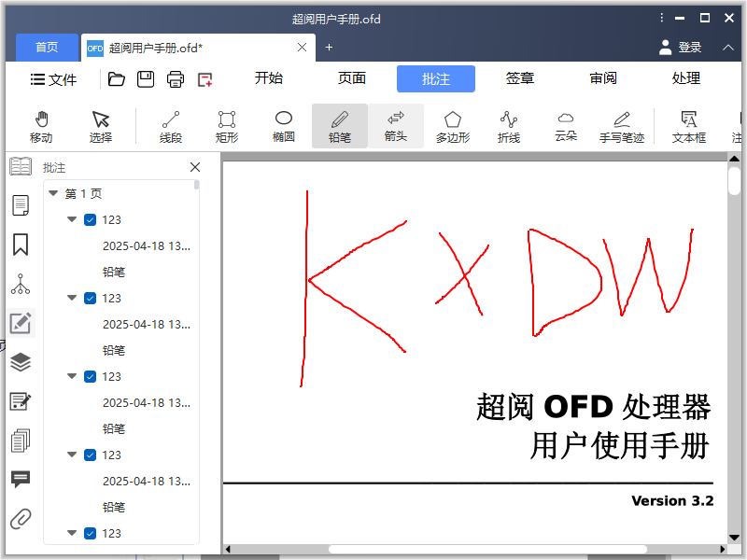Click the scroll-down arrow of document view
The height and width of the screenshot is (560, 747).
coord(734,539)
